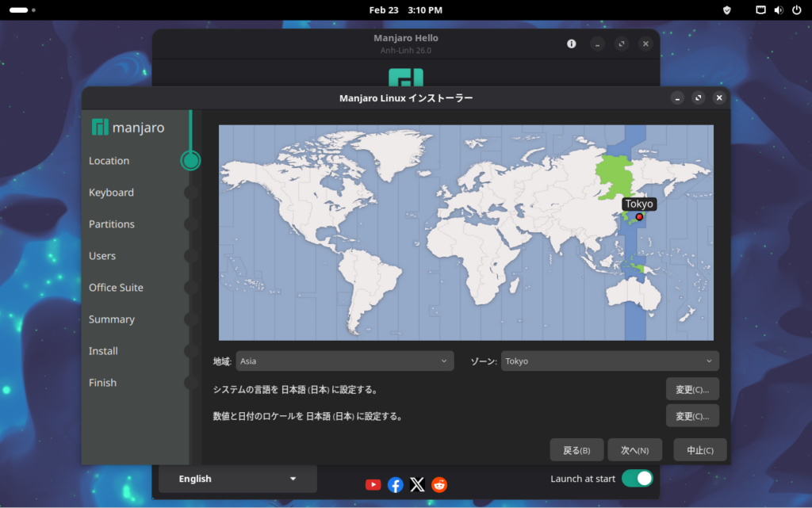
Task: Expand the ゾーン Tokyo zone dropdown
Action: (609, 361)
